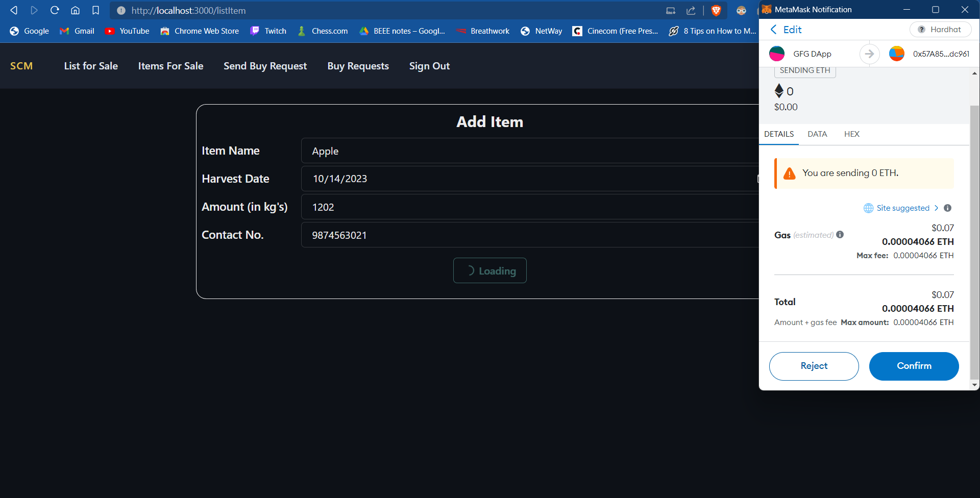Open the browser home page icon
The width and height of the screenshot is (980, 498).
tap(75, 10)
